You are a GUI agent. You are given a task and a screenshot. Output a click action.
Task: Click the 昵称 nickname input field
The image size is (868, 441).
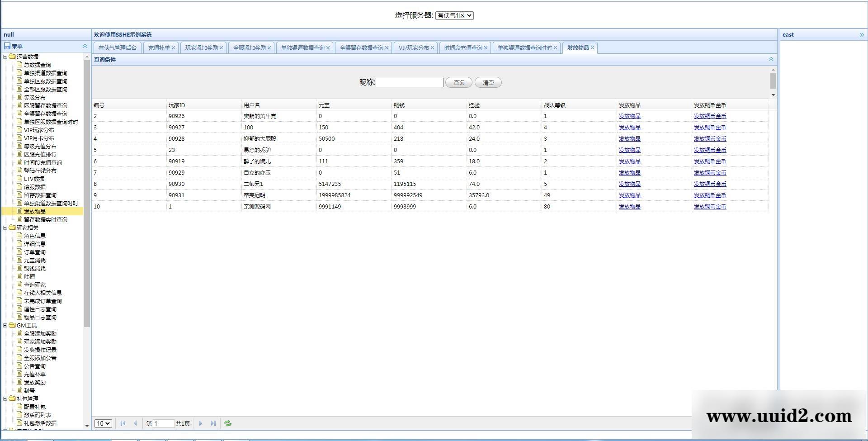[x=409, y=83]
